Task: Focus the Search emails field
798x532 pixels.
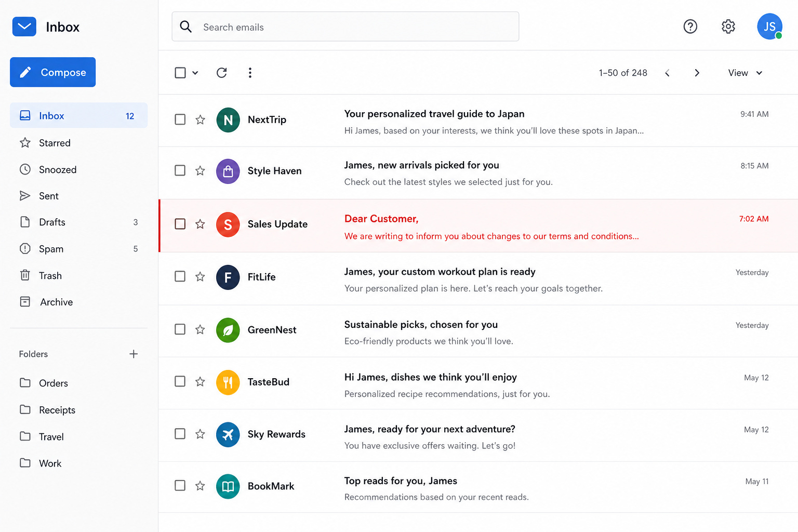Action: click(x=345, y=26)
